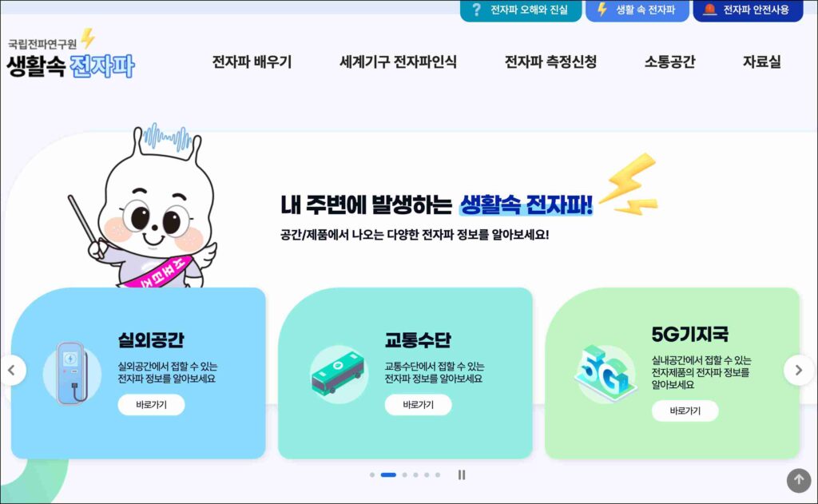Click 바로가기 button in 실외공간 card
This screenshot has width=818, height=504.
(x=151, y=405)
